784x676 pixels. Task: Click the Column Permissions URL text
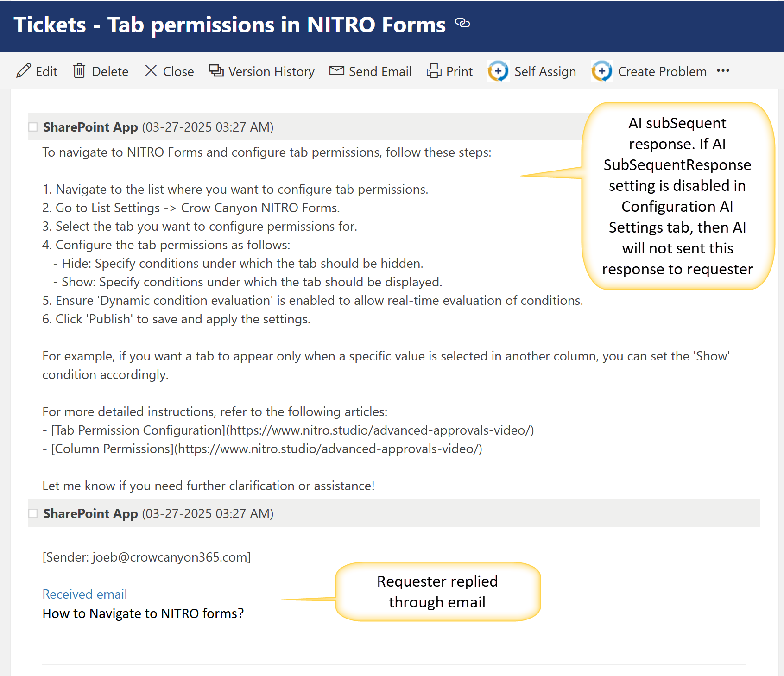(328, 449)
